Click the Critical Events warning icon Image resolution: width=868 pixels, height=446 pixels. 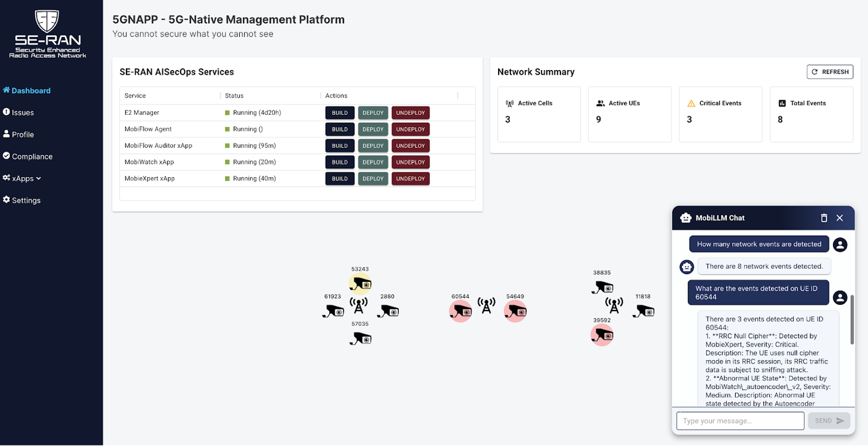point(692,102)
